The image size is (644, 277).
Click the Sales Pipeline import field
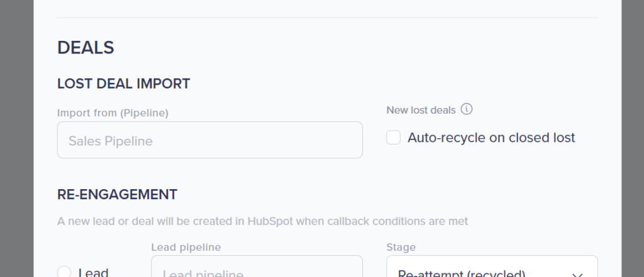pyautogui.click(x=209, y=140)
